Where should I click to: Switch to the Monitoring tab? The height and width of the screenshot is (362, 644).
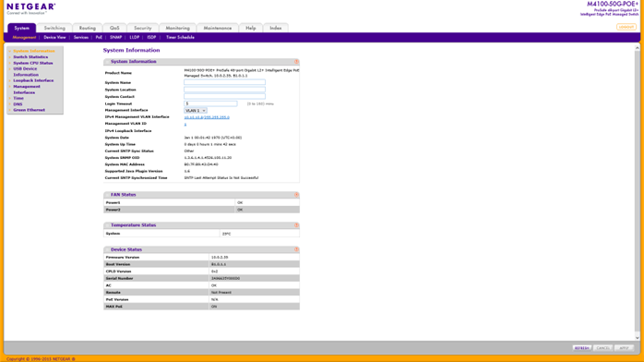[177, 28]
